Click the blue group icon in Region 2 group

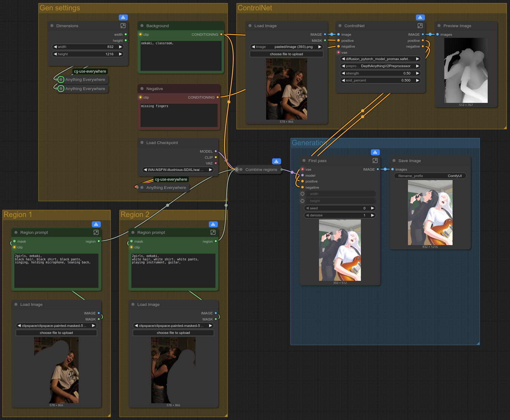point(213,224)
